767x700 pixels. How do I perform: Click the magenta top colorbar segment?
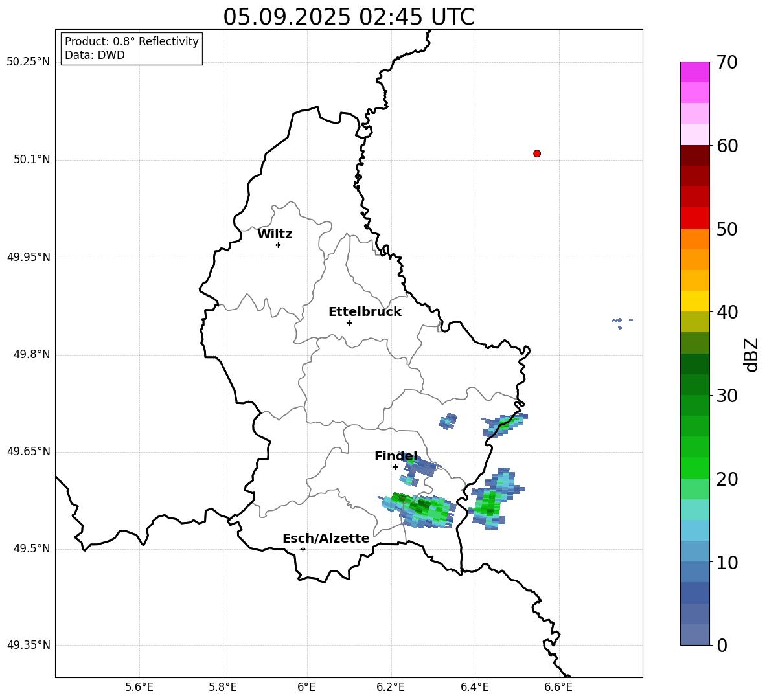coord(694,72)
